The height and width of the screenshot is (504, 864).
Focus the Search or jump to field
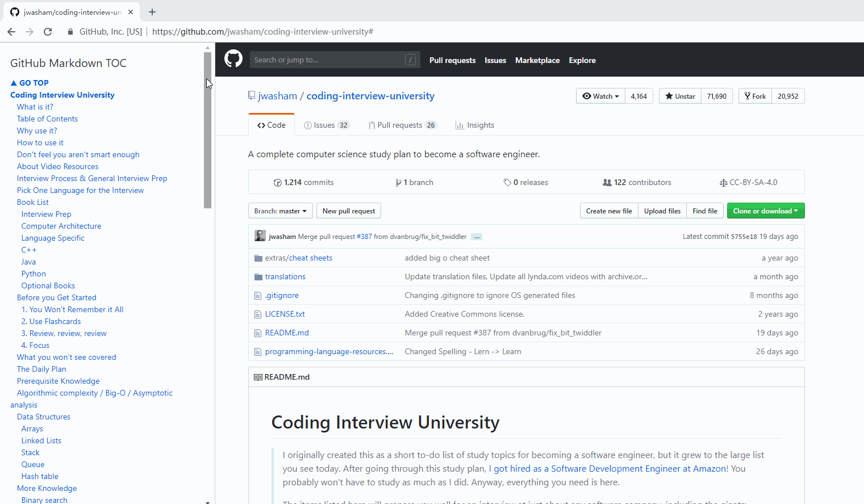pos(335,60)
